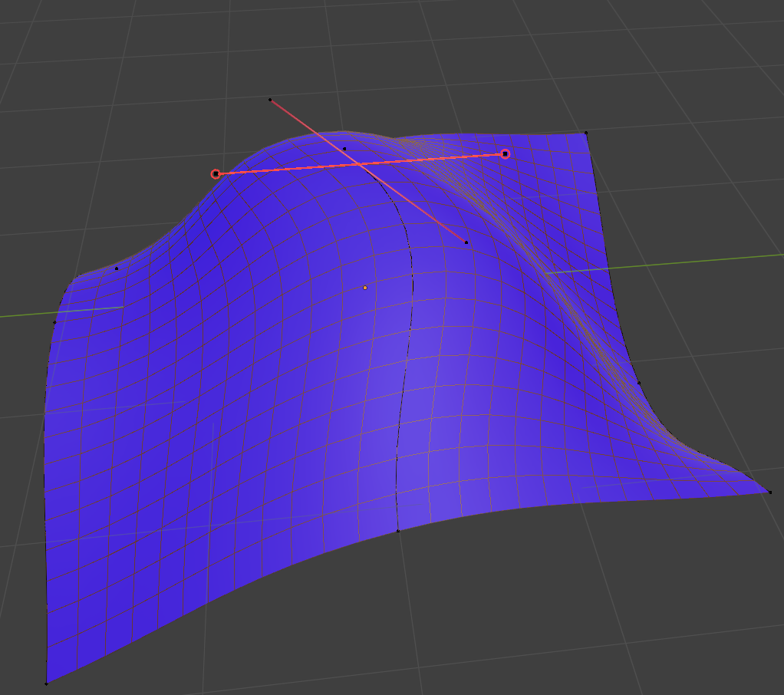Select the point at the dark seam's bottom end
The image size is (784, 695).
pyautogui.click(x=398, y=531)
